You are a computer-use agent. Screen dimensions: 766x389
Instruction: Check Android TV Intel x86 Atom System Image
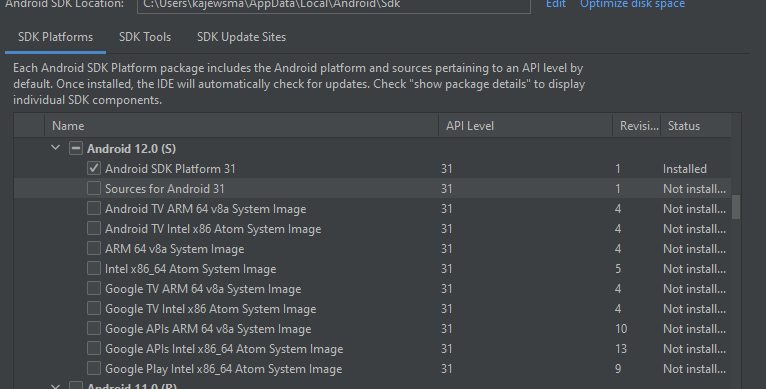point(94,228)
